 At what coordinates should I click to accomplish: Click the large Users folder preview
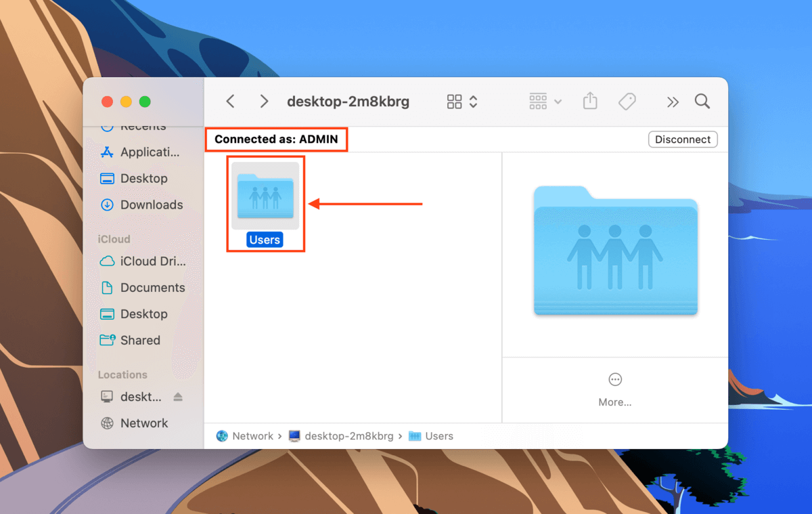615,251
